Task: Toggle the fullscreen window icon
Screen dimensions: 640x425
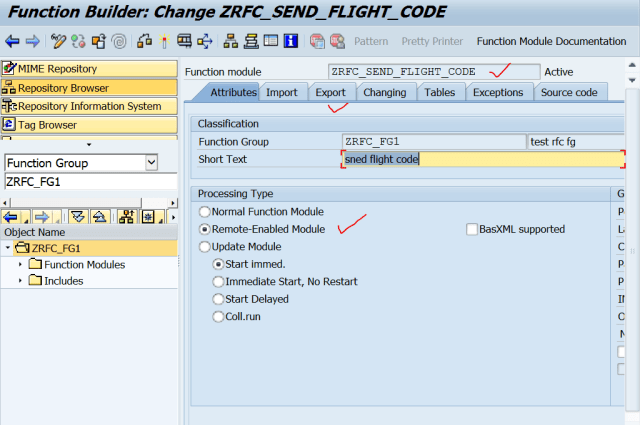Action: (x=271, y=41)
